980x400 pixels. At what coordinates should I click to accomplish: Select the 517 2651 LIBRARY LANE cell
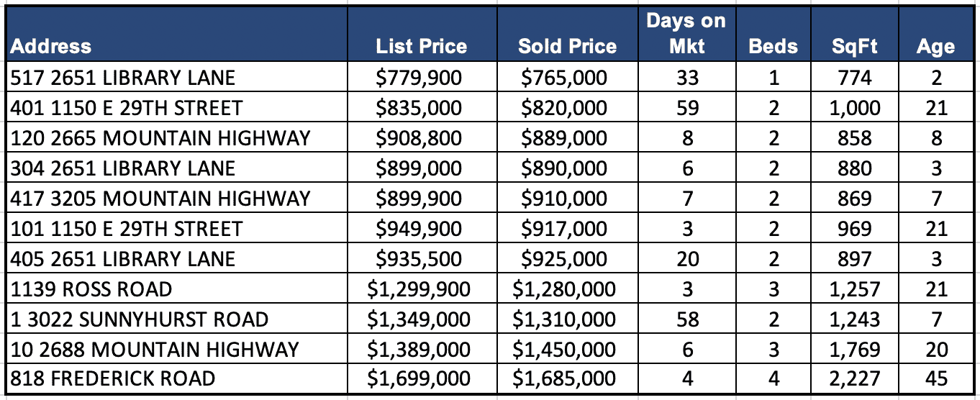[x=123, y=77]
